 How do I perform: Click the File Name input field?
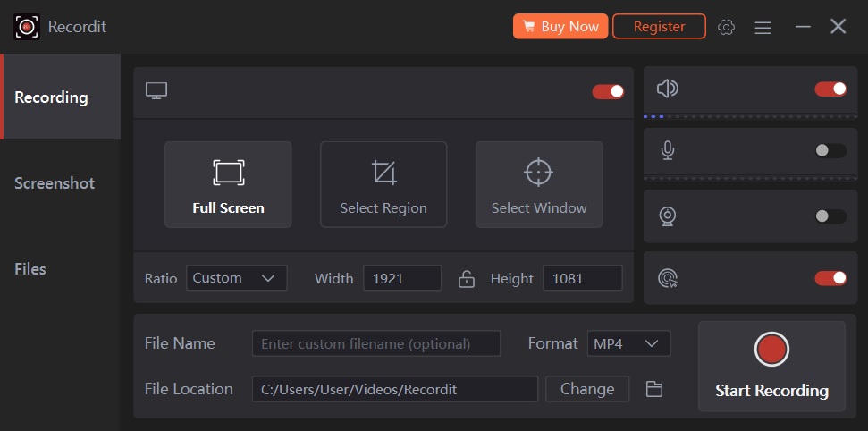pos(375,343)
